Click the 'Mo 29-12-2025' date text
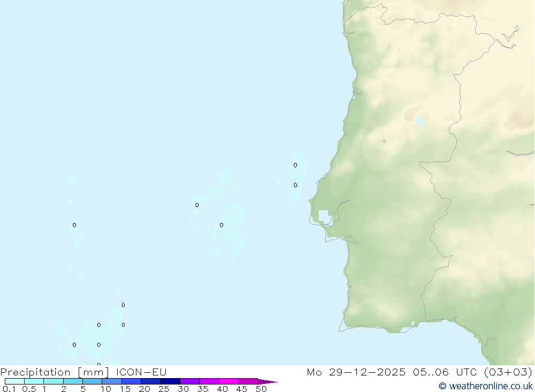The image size is (535, 392). [356, 372]
